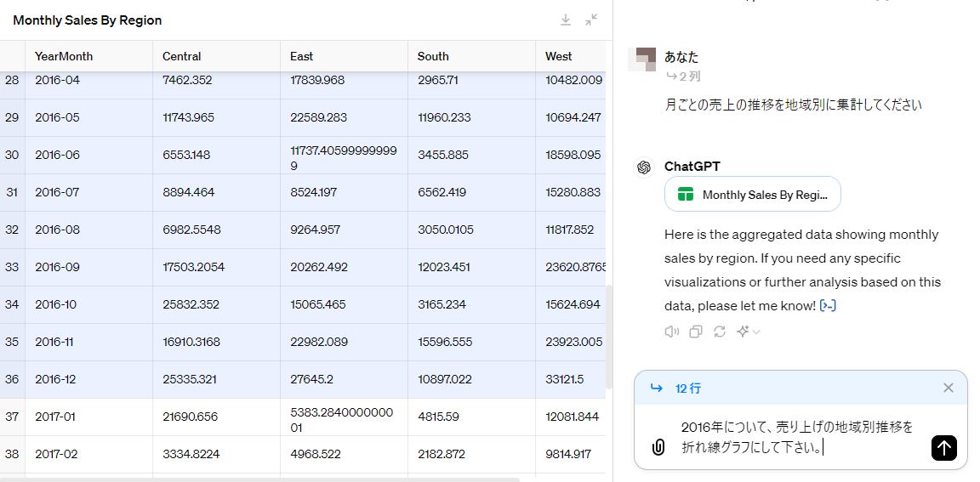Remove the 12 行 selection reference

coord(949,388)
